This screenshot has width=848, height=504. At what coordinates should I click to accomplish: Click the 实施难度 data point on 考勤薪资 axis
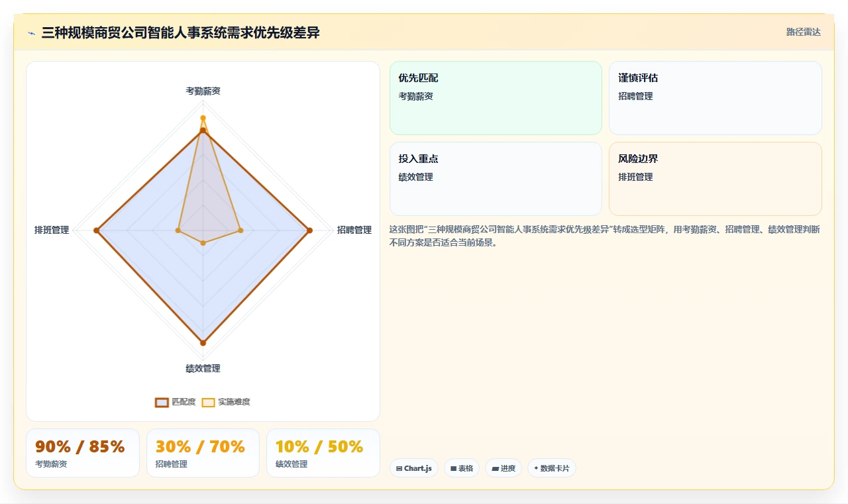(x=203, y=117)
